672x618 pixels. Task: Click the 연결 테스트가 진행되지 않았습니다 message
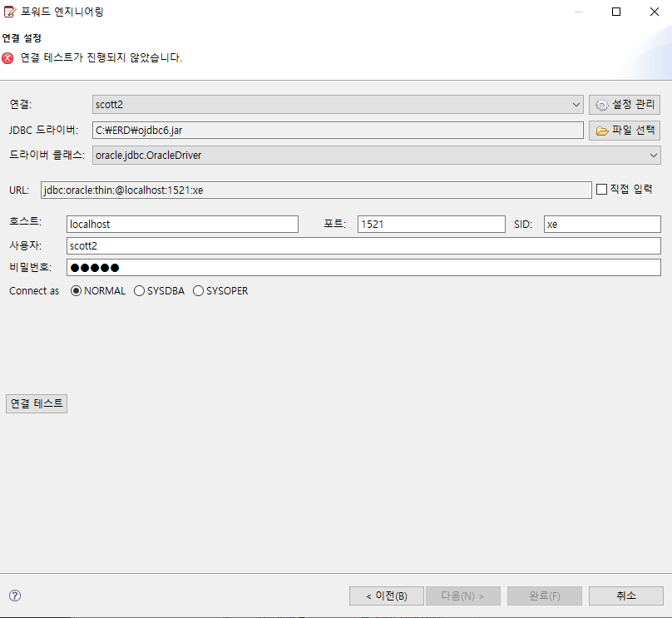[101, 58]
